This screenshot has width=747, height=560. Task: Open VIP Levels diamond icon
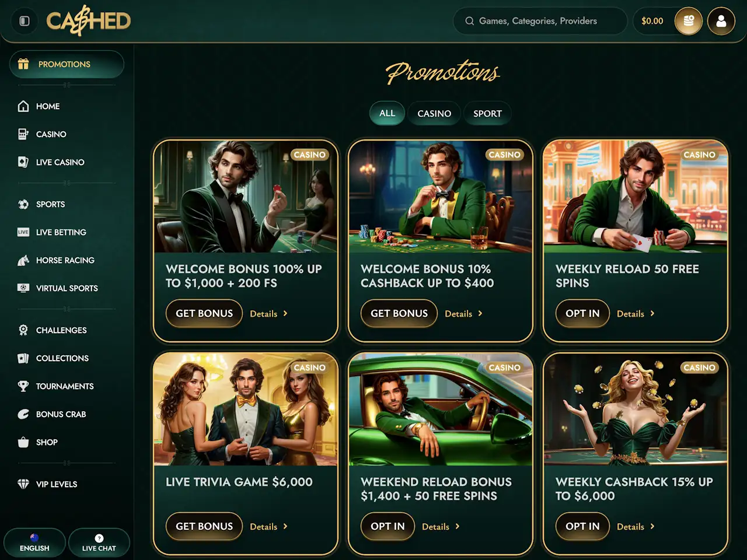[x=23, y=484]
